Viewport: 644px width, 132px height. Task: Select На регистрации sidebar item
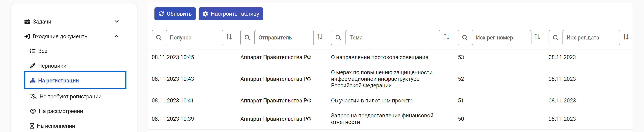pyautogui.click(x=75, y=80)
